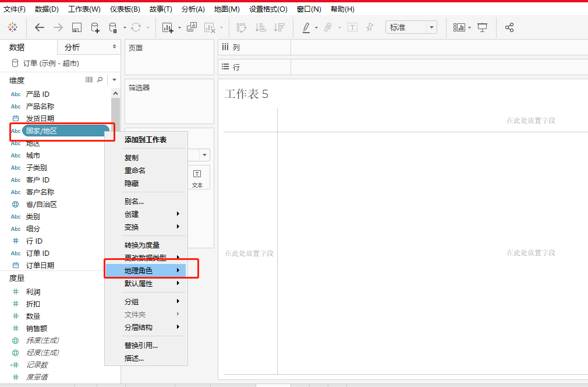The height and width of the screenshot is (387, 588).
Task: Click the undo back arrow
Action: pos(40,27)
